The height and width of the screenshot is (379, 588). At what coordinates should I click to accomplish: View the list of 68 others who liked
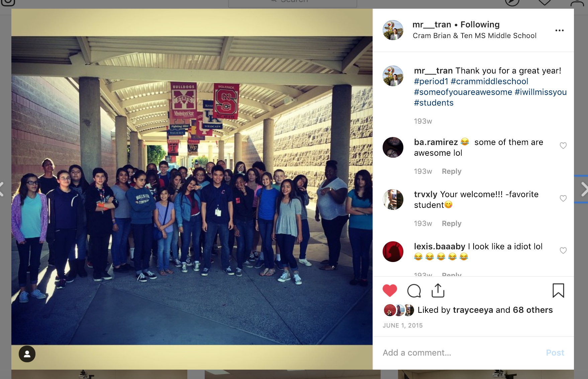pyautogui.click(x=532, y=310)
